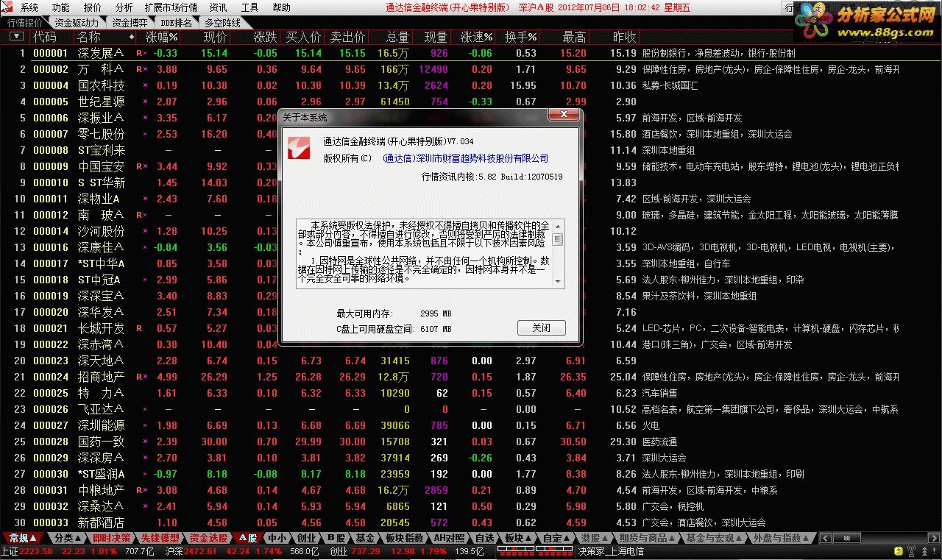Click the bottom tab scrollbar thumb
This screenshot has width=942, height=560.
[x=846, y=538]
